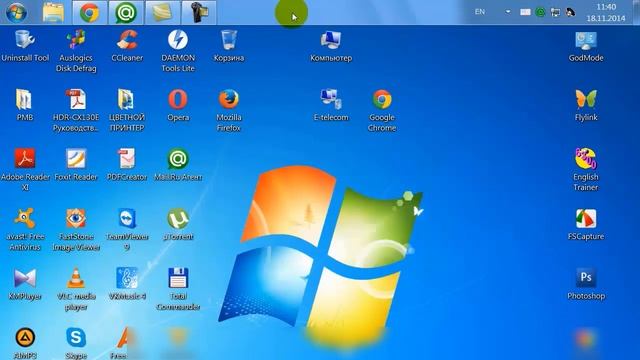640x360 pixels.
Task: Select the English Trainer desktop icon
Action: (586, 170)
